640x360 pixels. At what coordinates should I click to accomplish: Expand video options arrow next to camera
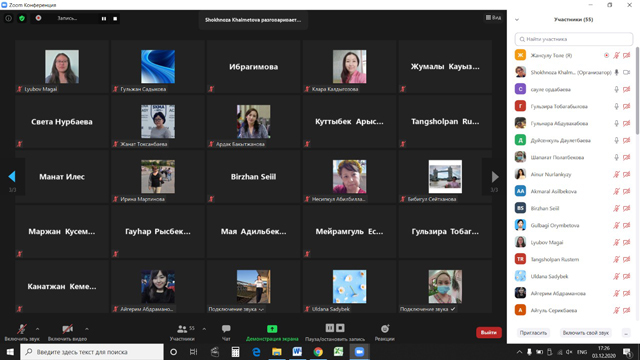pos(87,329)
